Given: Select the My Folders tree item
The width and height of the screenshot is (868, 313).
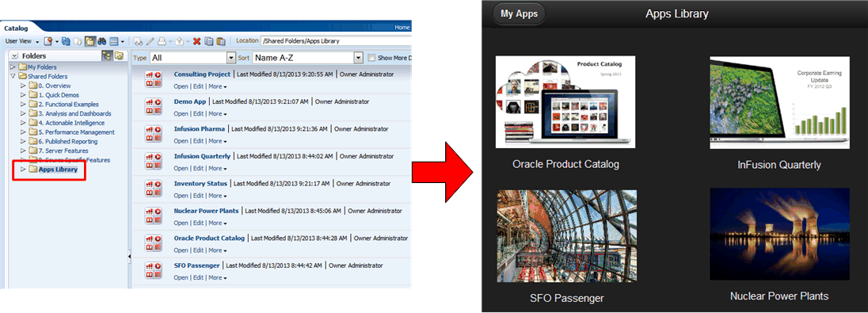Looking at the screenshot, I should click(x=42, y=67).
